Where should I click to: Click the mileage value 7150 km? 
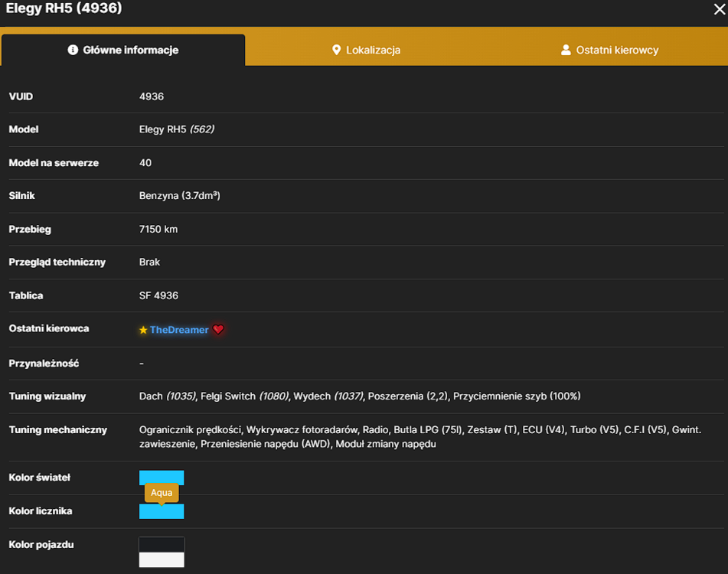tap(158, 230)
